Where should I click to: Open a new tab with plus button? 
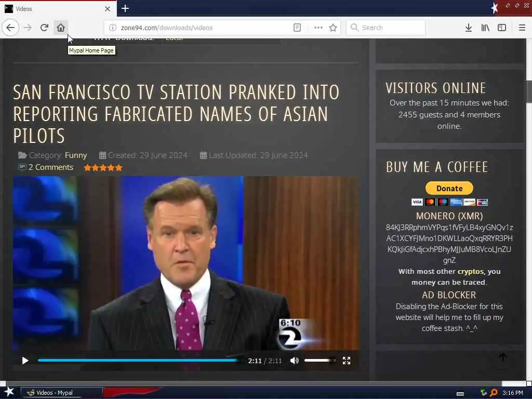click(125, 8)
